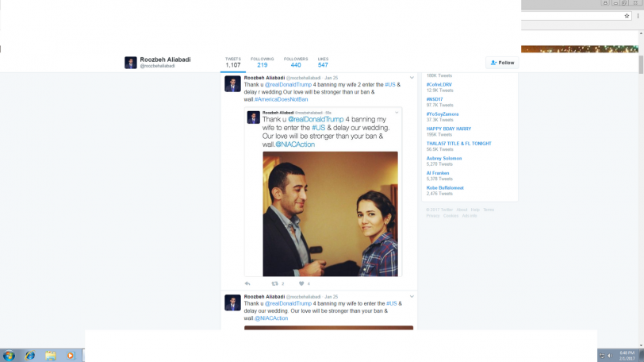This screenshot has width=644, height=362.
Task: Open the Following 219 tab
Action: tap(262, 63)
